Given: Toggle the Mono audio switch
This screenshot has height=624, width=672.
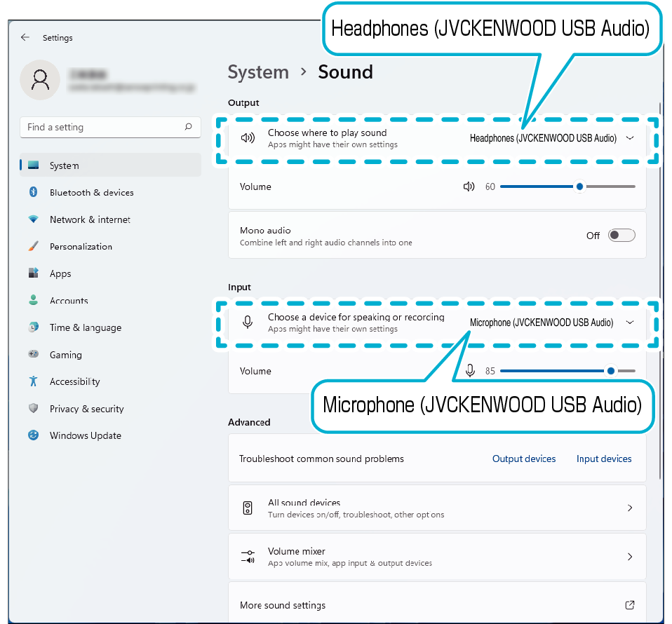Looking at the screenshot, I should [621, 236].
